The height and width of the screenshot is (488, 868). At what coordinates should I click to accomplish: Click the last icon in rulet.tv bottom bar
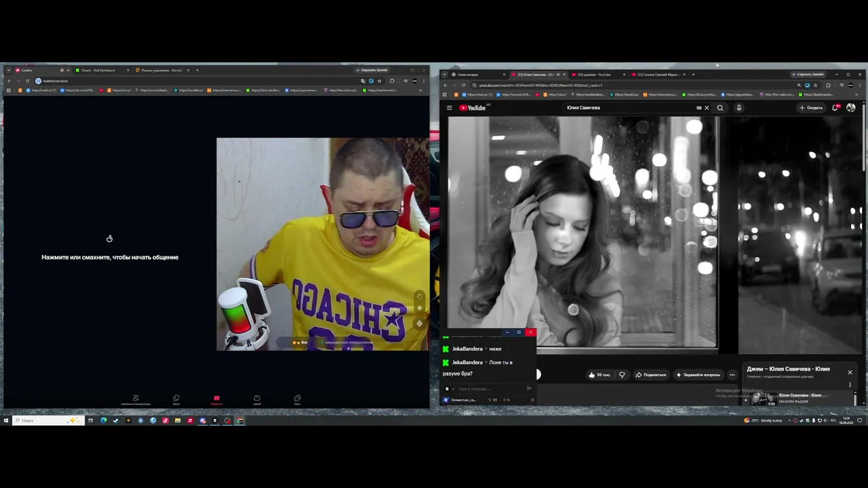click(x=297, y=400)
